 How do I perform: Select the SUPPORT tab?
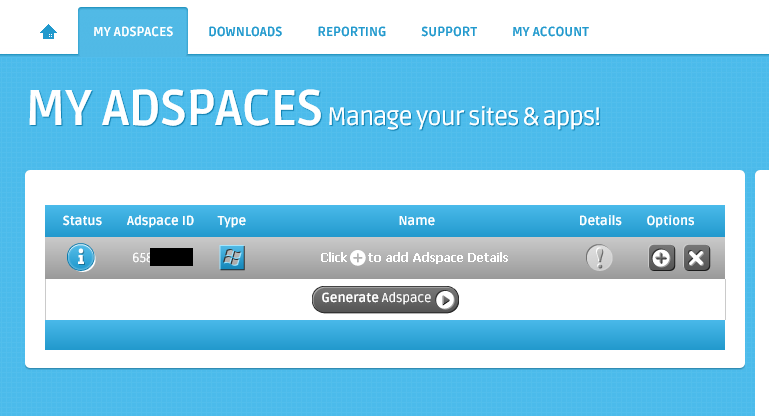[x=449, y=32]
